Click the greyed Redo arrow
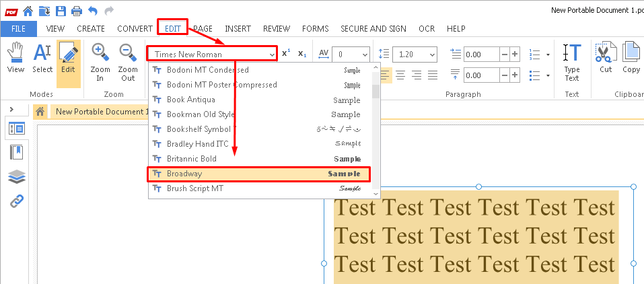Image resolution: width=644 pixels, height=284 pixels. coord(109,10)
